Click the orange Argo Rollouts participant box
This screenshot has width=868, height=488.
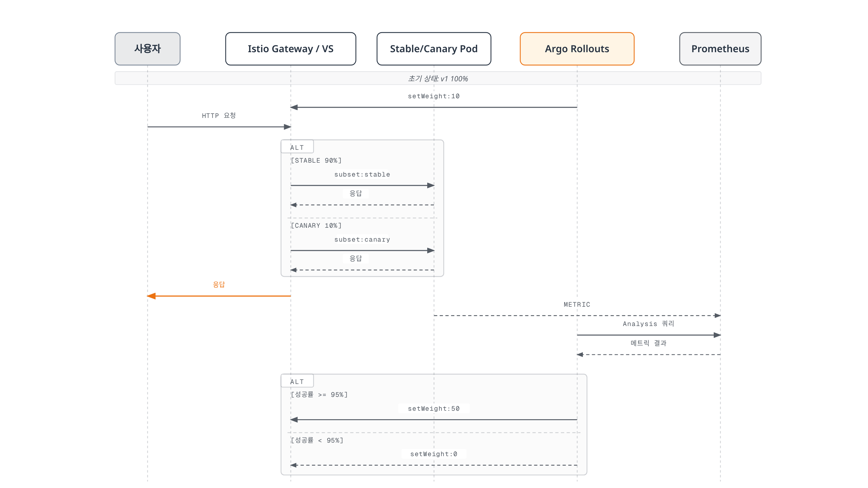577,49
